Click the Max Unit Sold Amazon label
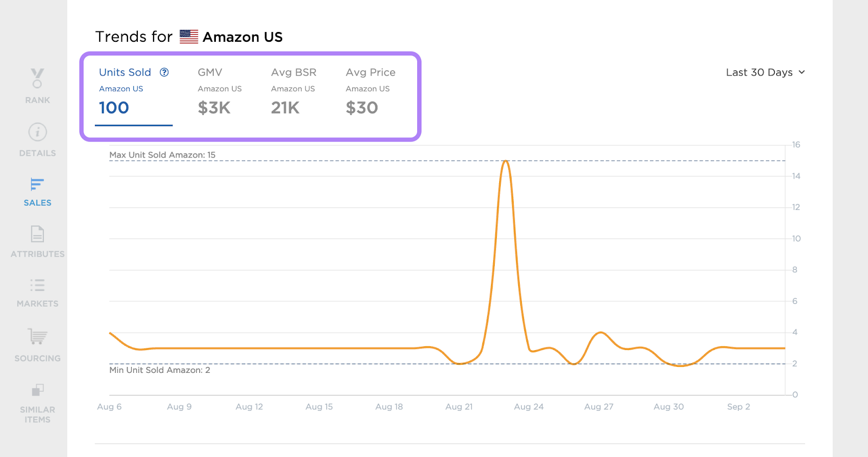 (x=162, y=155)
